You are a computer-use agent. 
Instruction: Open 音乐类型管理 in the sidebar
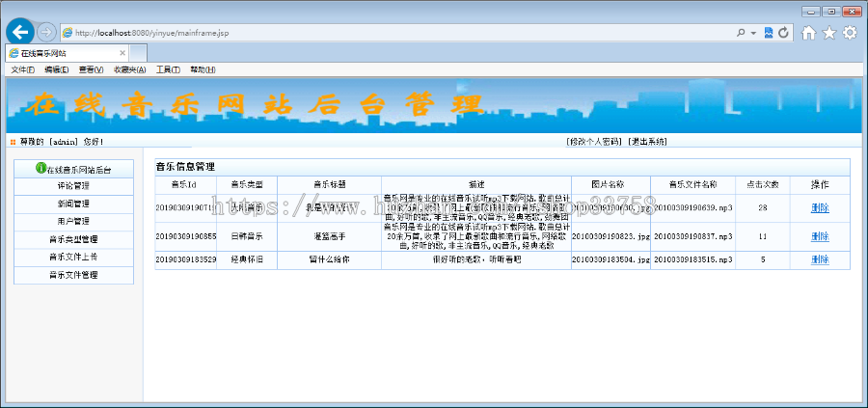[73, 239]
